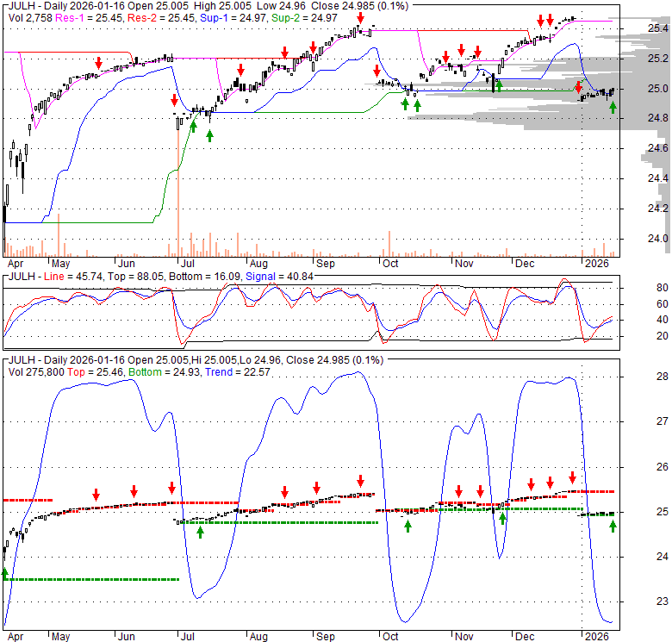This screenshot has height=642, width=672.
Task: Click 'Close 24.985 (0.1%)' in the top chart title
Action: point(360,6)
